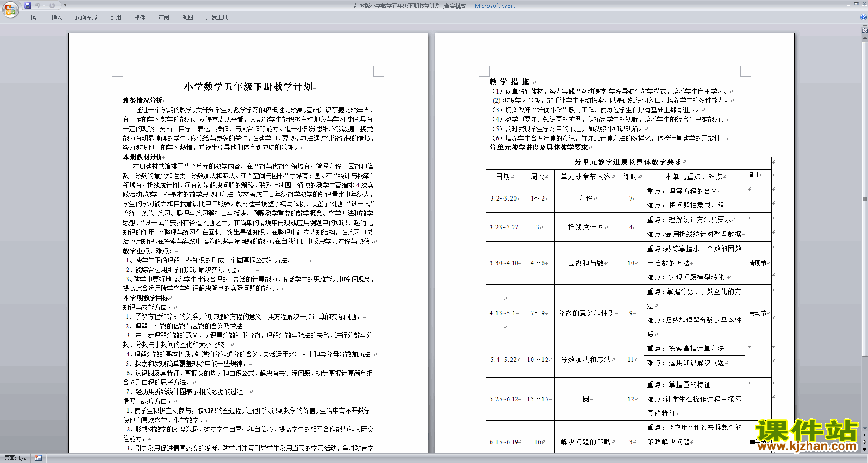Image resolution: width=868 pixels, height=463 pixels.
Task: Click the 方程 unit cell
Action: coord(586,199)
